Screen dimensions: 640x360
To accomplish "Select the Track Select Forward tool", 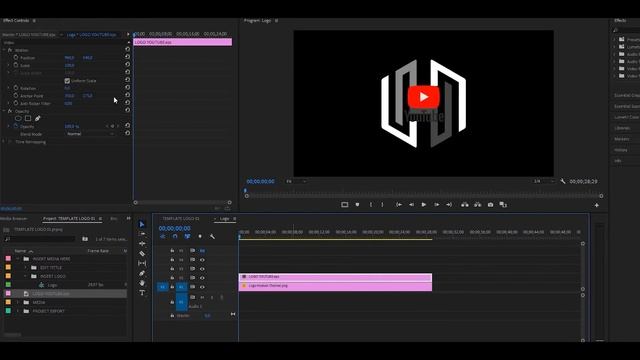I will (142, 234).
